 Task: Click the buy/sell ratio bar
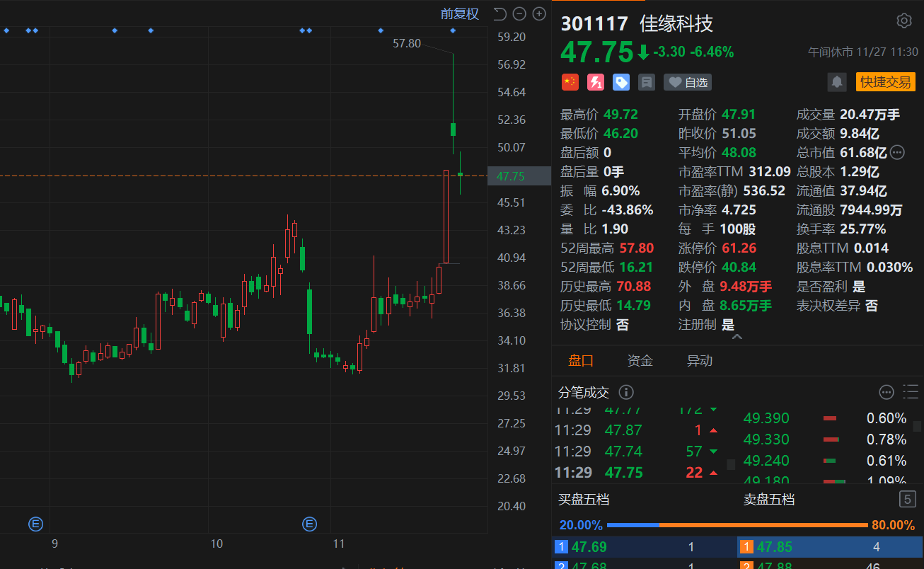point(737,525)
